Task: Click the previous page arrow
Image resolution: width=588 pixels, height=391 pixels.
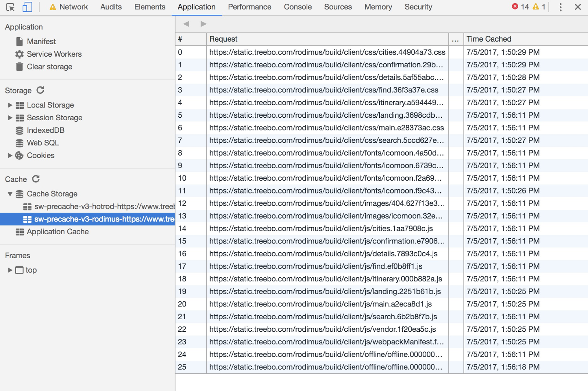Action: [x=186, y=24]
